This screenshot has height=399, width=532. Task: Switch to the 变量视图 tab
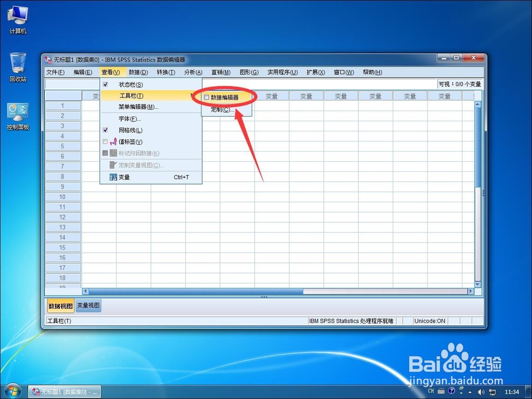coord(88,305)
